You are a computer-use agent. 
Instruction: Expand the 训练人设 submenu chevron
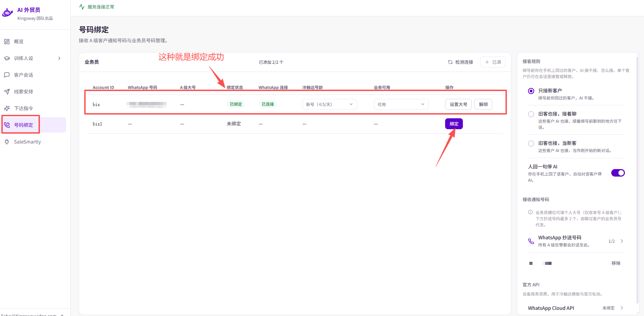pos(59,58)
